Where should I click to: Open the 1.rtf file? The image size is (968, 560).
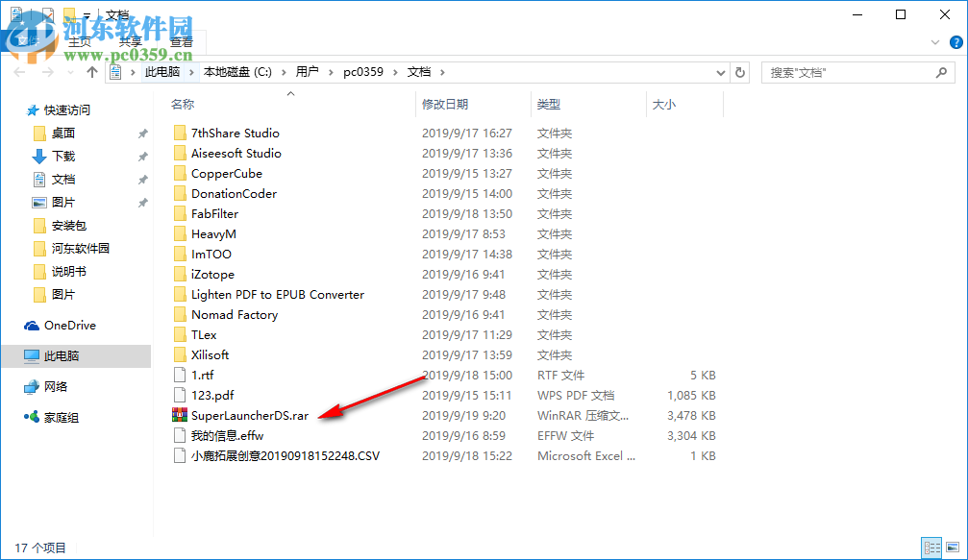201,375
